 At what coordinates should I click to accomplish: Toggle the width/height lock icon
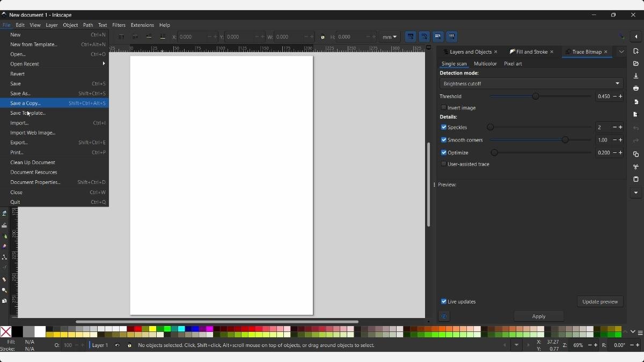pos(323,37)
